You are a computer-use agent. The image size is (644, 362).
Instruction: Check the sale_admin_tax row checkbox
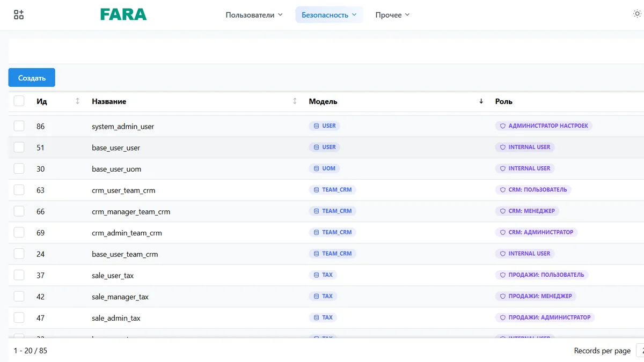point(19,317)
